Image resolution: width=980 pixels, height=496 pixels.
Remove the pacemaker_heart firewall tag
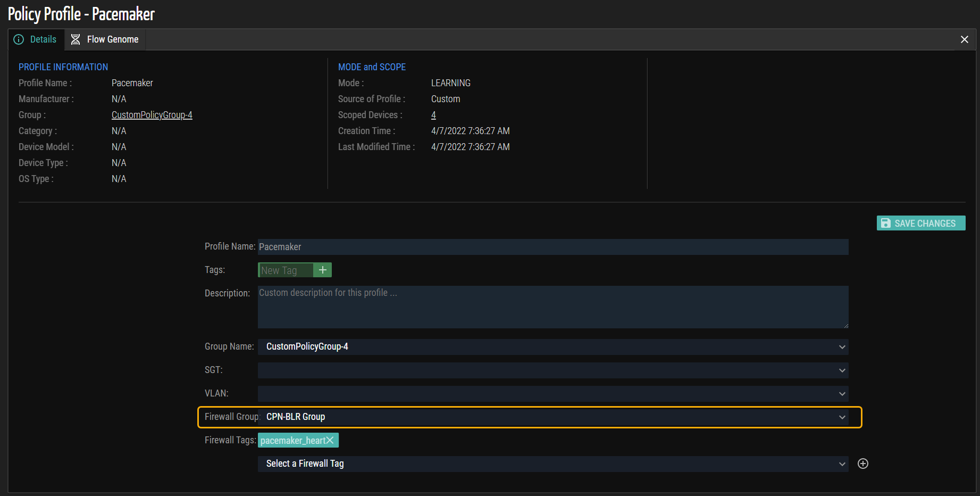[x=330, y=440]
